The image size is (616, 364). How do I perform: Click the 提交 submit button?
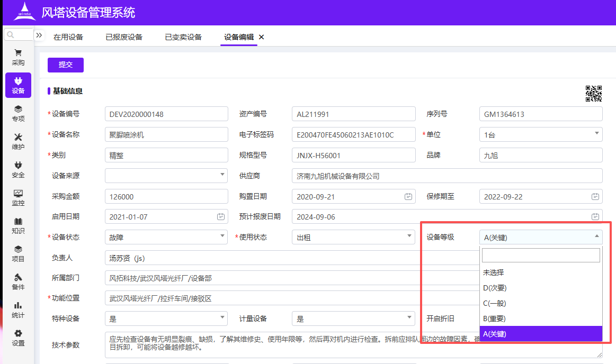[x=66, y=65]
